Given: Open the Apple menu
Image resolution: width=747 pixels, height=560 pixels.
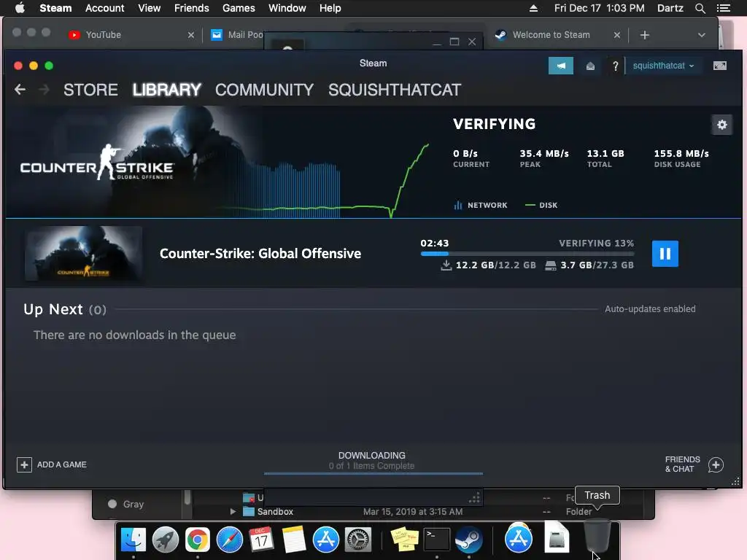Looking at the screenshot, I should click(20, 8).
